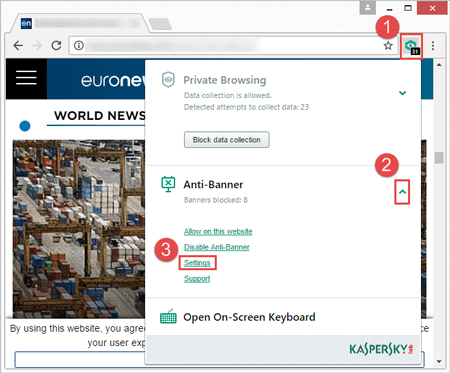This screenshot has height=373, width=450.
Task: Open the Kaspersky Protection extension icon
Action: point(411,46)
